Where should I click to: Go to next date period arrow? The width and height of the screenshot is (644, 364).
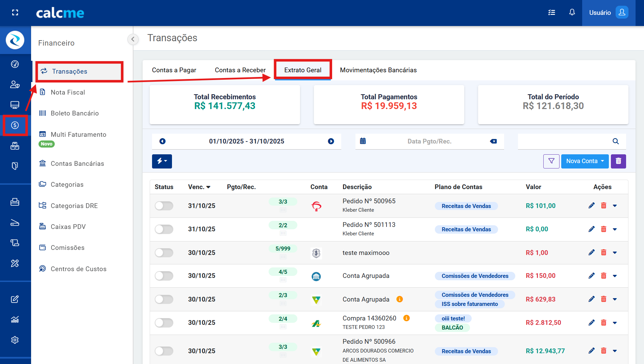click(x=331, y=141)
